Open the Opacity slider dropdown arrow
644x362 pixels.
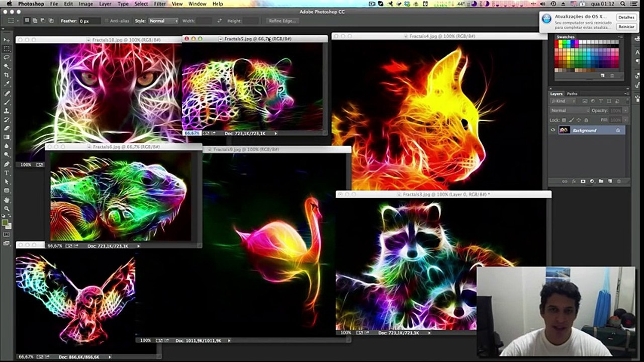(x=625, y=111)
